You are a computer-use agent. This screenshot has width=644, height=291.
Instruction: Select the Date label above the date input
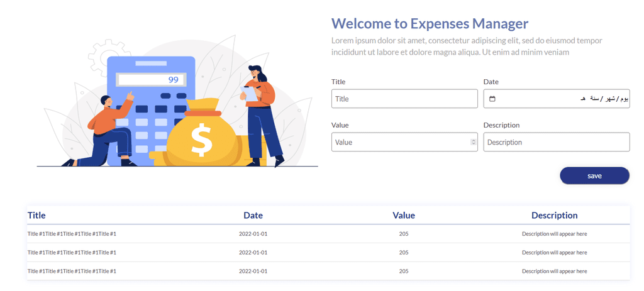[x=491, y=82]
